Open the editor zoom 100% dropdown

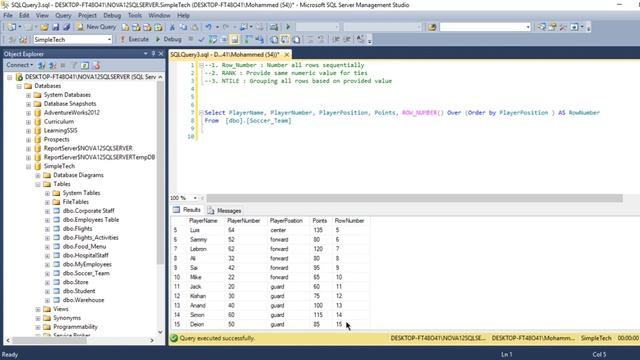pyautogui.click(x=195, y=198)
